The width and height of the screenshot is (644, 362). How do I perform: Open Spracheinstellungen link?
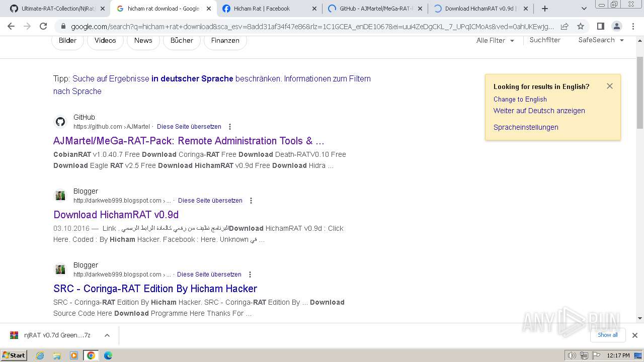526,127
